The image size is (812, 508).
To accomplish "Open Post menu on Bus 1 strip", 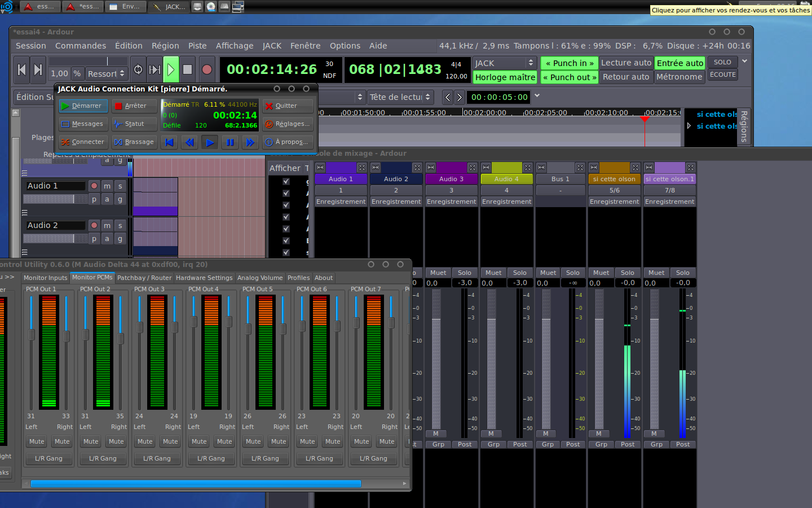I will (x=573, y=444).
